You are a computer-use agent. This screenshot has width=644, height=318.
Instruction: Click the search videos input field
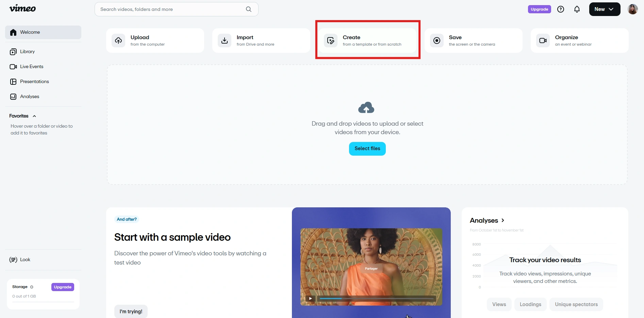177,9
